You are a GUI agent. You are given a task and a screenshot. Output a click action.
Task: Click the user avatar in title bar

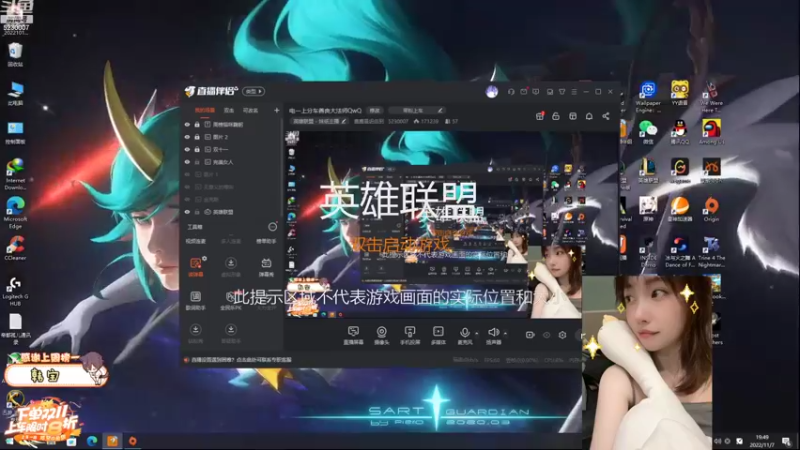[x=492, y=92]
